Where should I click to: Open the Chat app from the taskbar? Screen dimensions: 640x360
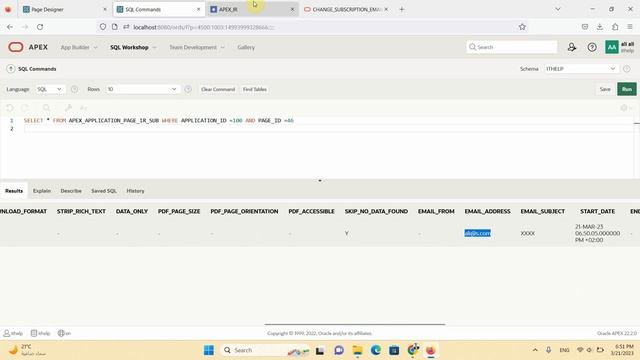[339, 350]
